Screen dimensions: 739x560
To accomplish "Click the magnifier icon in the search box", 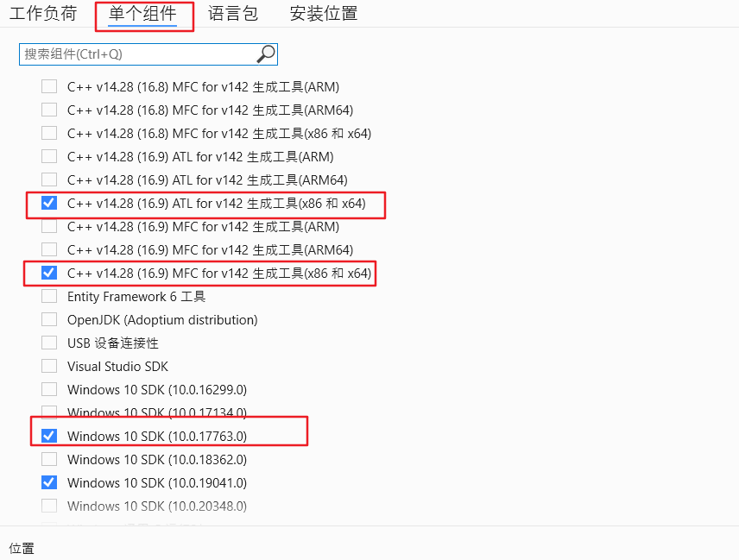I will pyautogui.click(x=266, y=54).
